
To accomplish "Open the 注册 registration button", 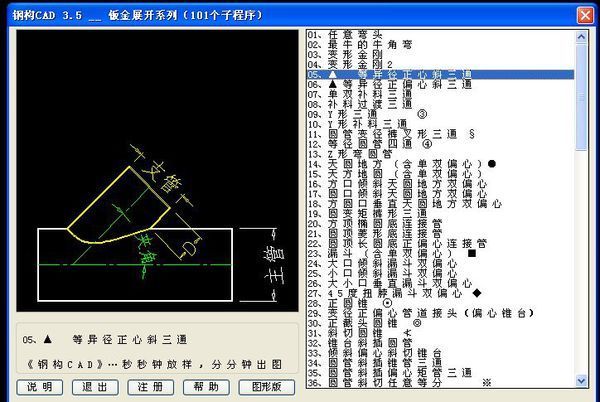I will (x=150, y=387).
